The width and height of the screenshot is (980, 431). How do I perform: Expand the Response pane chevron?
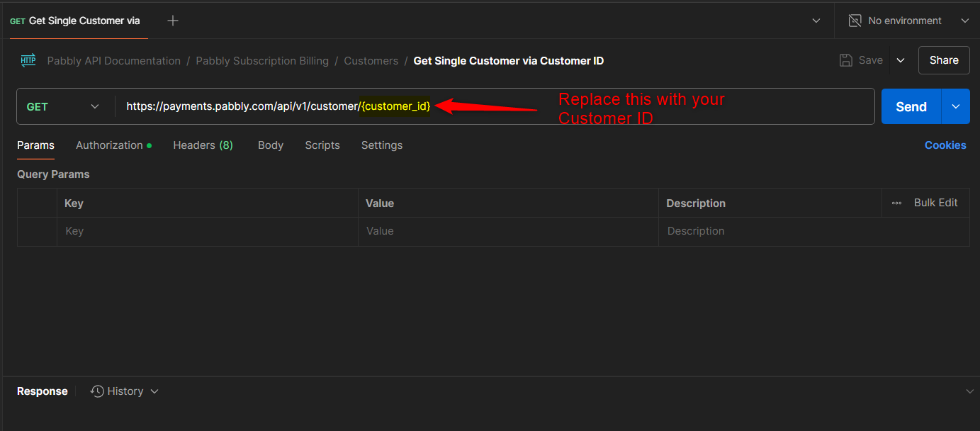pyautogui.click(x=969, y=391)
